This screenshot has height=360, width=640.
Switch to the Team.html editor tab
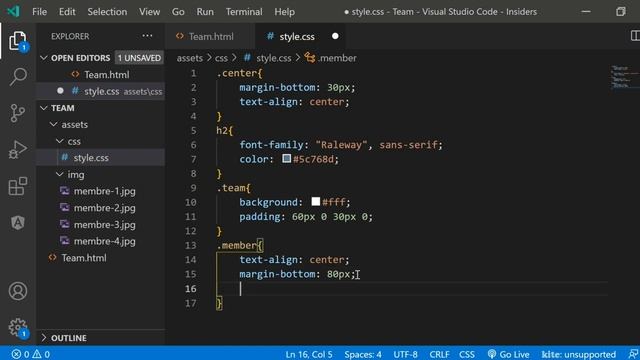(210, 36)
